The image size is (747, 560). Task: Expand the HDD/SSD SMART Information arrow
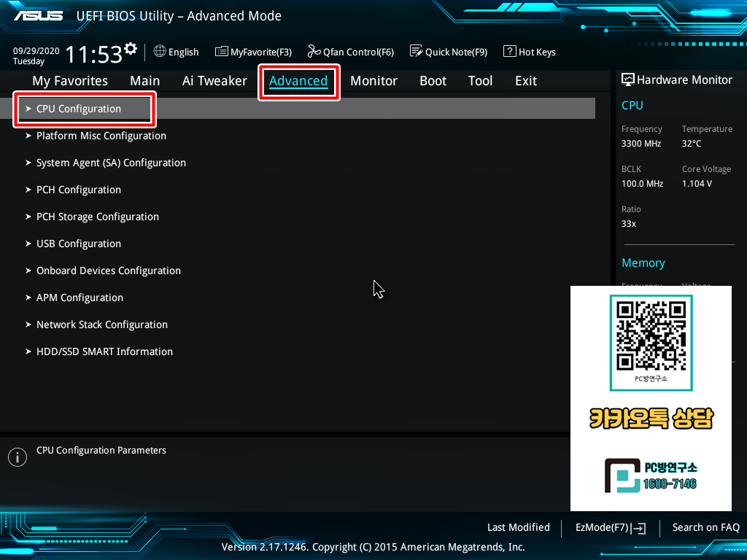(x=28, y=351)
